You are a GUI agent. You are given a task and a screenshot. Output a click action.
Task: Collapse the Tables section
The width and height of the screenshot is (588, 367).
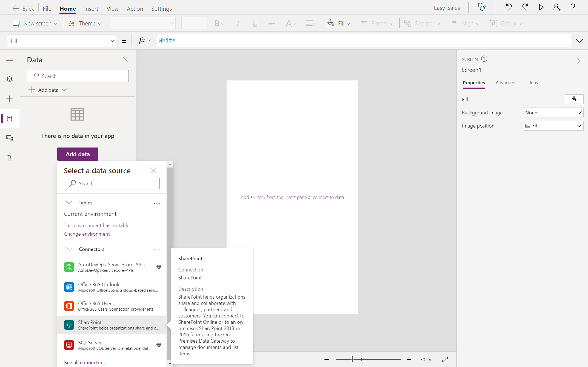(x=69, y=203)
